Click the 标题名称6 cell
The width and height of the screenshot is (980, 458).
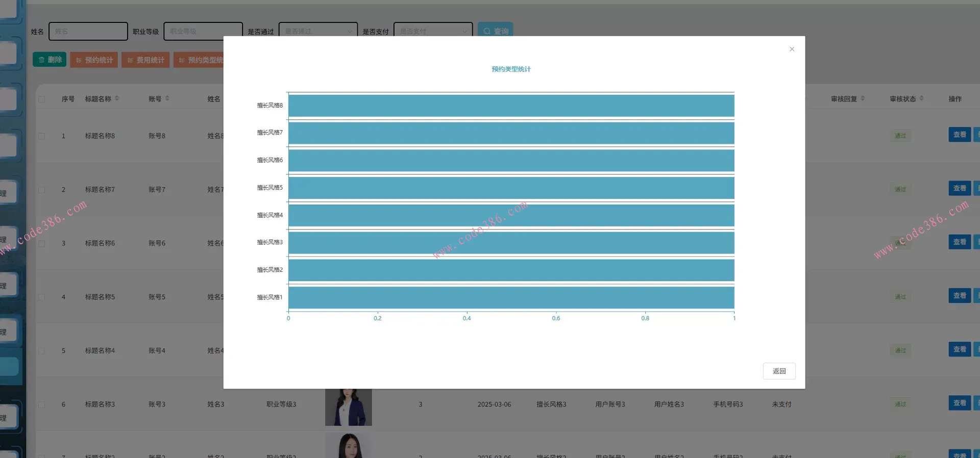click(100, 243)
